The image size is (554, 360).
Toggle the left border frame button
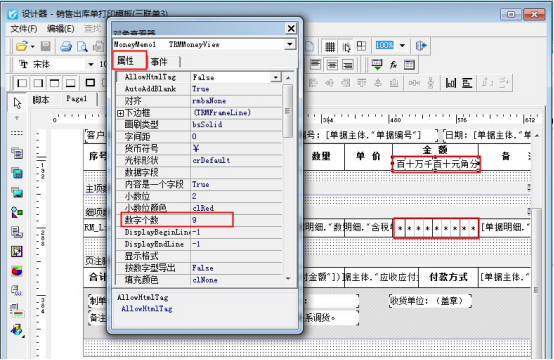coord(22,83)
